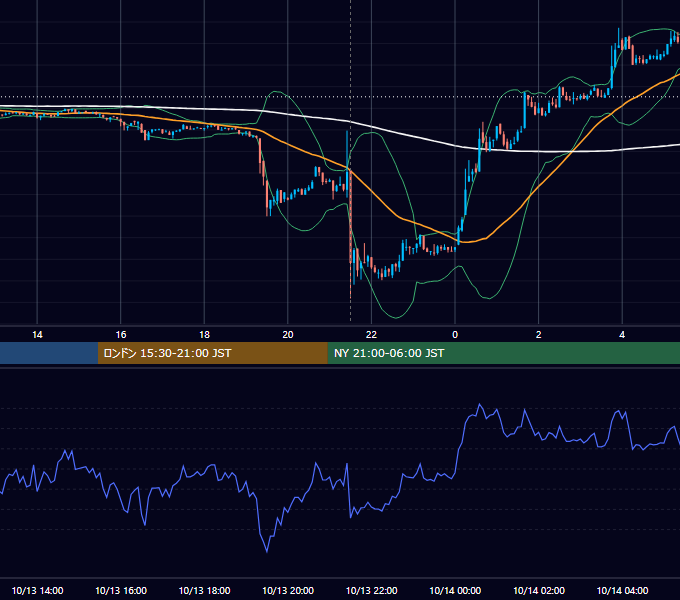Click the 14 hour axis label
The height and width of the screenshot is (600, 680).
click(x=37, y=335)
